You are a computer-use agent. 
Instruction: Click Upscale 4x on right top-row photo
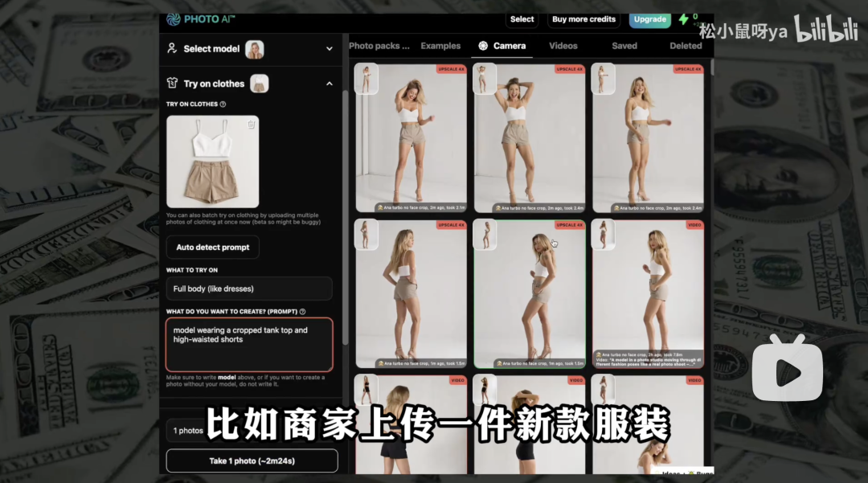(688, 69)
